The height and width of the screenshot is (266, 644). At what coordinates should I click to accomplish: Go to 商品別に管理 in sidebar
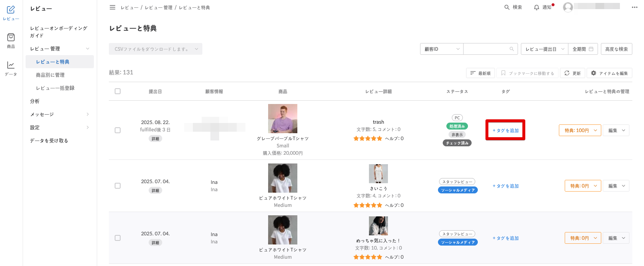(x=50, y=75)
